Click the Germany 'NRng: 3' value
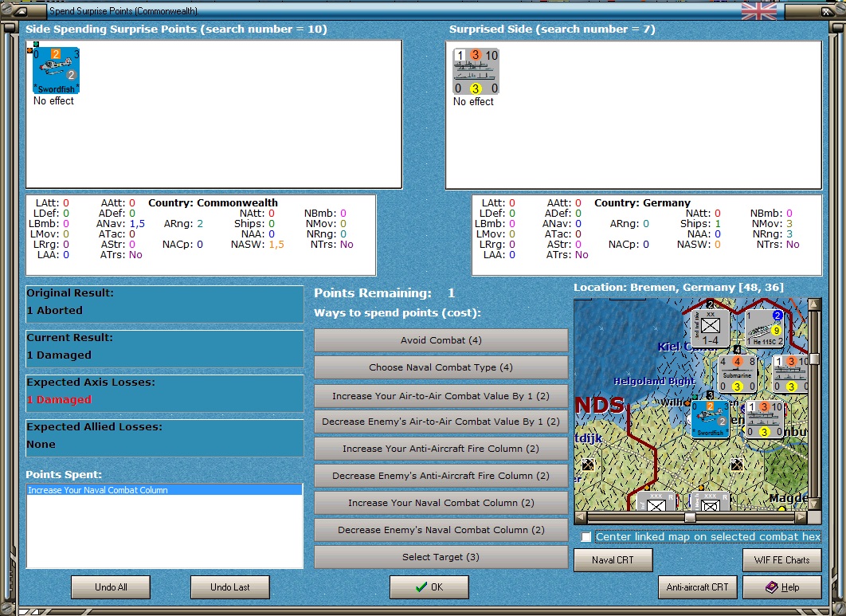The height and width of the screenshot is (616, 846). (x=789, y=234)
